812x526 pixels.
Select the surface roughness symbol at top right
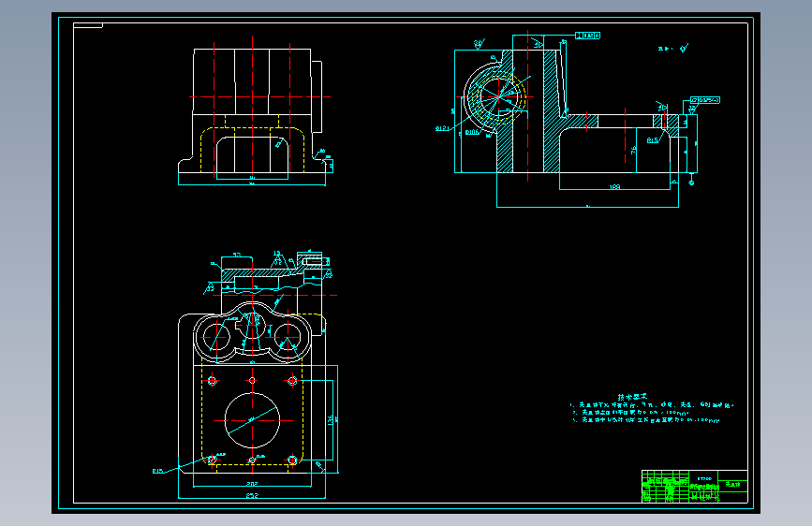click(x=685, y=48)
